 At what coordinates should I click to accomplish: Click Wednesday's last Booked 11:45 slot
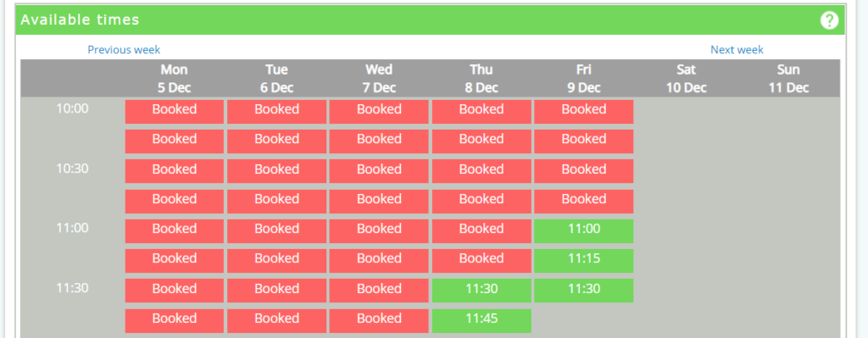tap(379, 321)
